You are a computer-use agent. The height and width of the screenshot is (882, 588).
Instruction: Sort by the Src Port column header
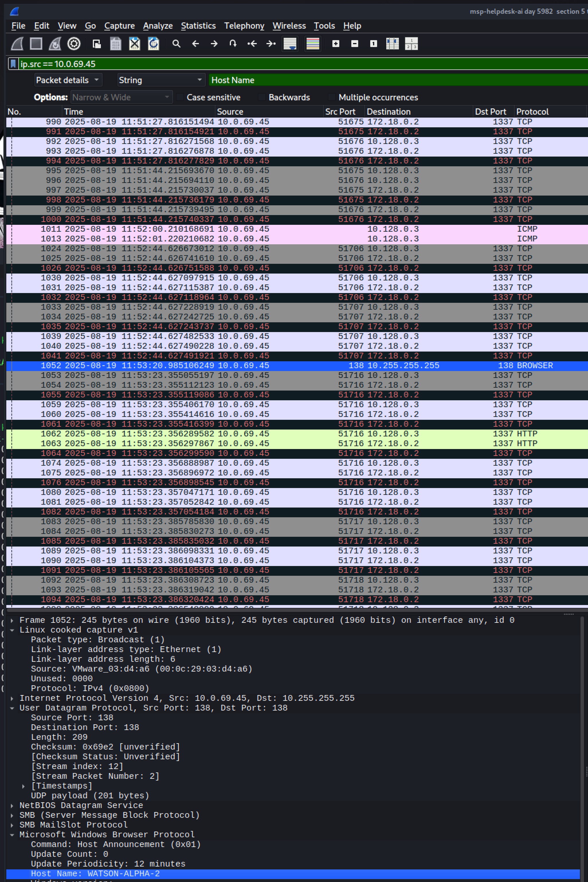344,112
